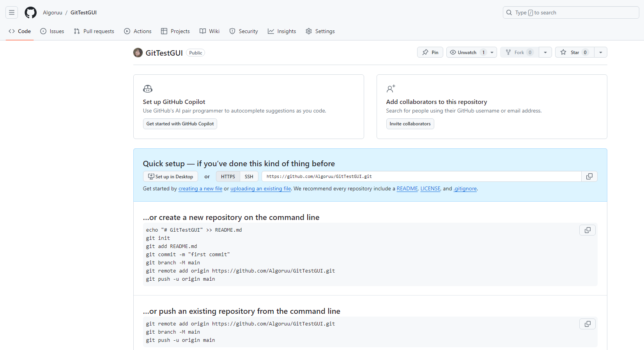The height and width of the screenshot is (350, 644).
Task: Select HTTPS clone protocol
Action: pyautogui.click(x=228, y=176)
